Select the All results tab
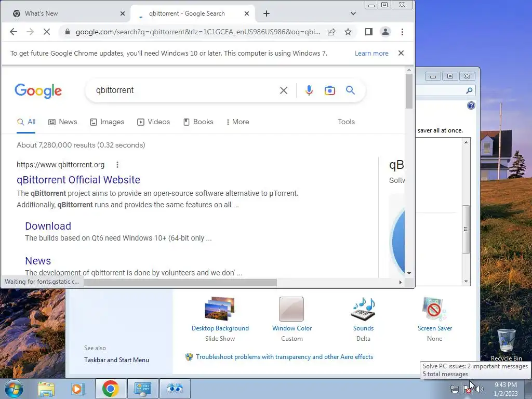This screenshot has height=399, width=532. pos(26,122)
